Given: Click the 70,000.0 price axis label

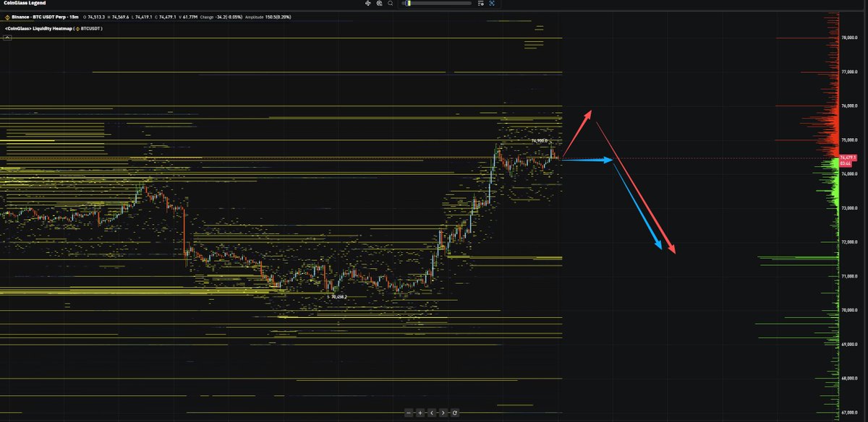Looking at the screenshot, I should pyautogui.click(x=848, y=310).
